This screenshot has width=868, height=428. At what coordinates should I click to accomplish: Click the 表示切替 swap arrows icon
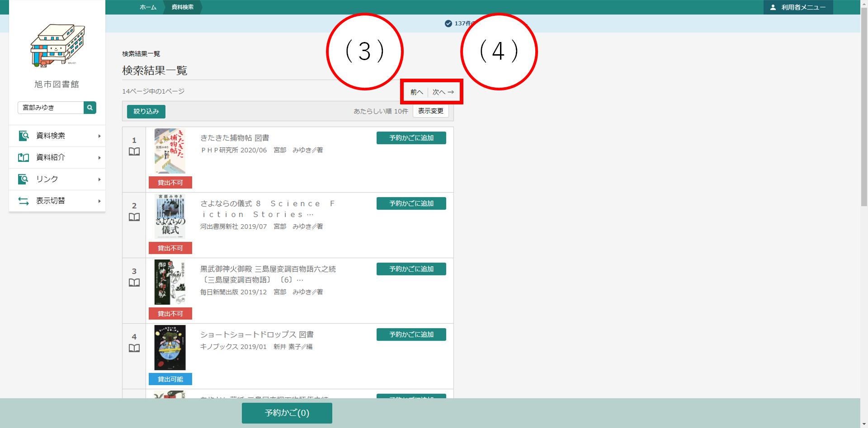[x=24, y=201]
